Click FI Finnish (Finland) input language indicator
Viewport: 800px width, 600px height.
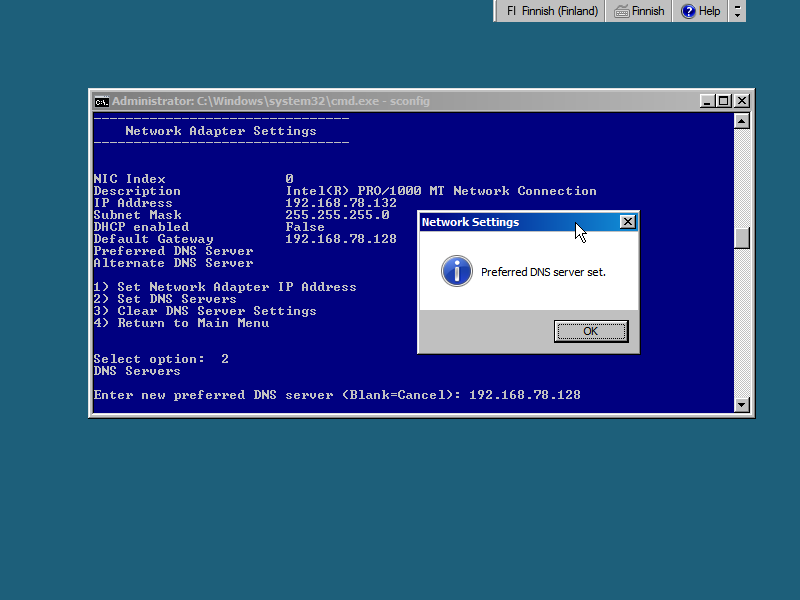coord(552,11)
